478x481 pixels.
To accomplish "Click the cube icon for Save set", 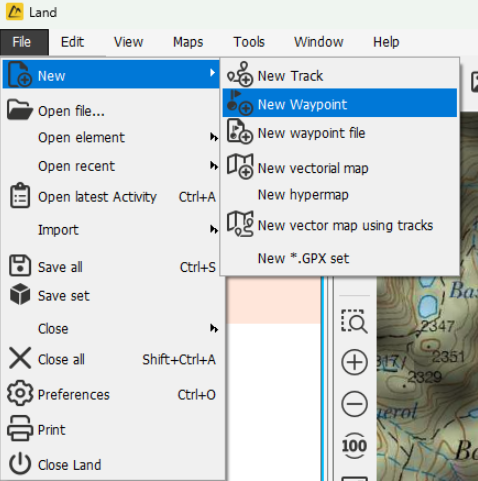I will [x=20, y=294].
